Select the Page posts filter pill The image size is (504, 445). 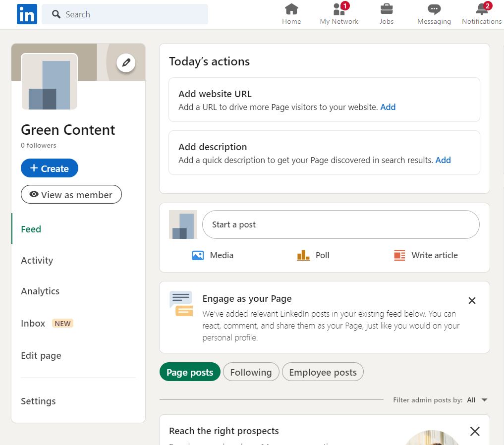190,372
